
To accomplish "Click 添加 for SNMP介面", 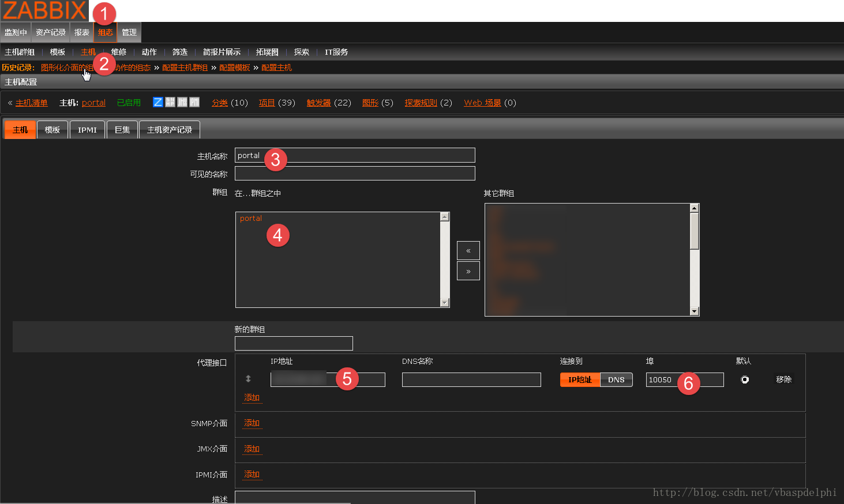I will point(252,423).
